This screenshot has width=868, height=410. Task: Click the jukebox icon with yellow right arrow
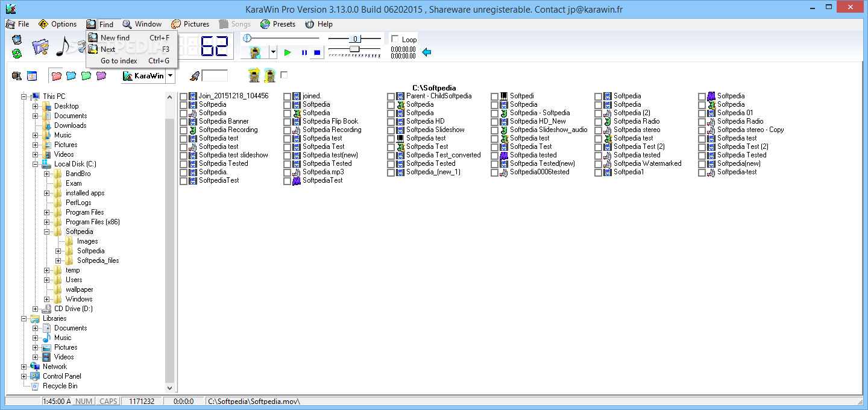[x=254, y=75]
